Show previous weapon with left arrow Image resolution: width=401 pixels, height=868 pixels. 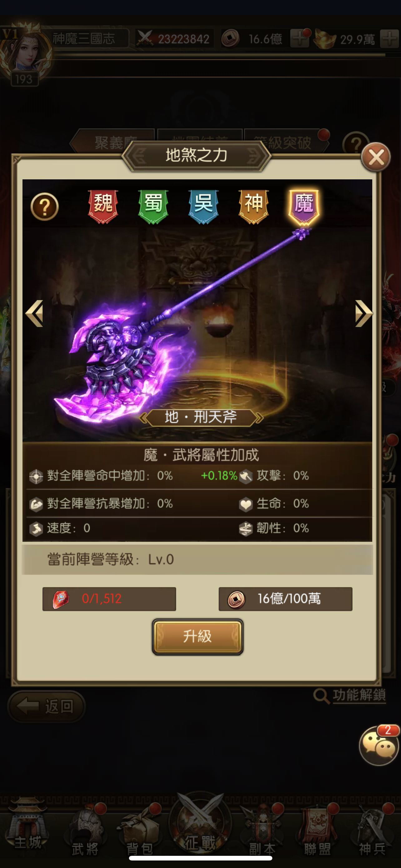34,313
